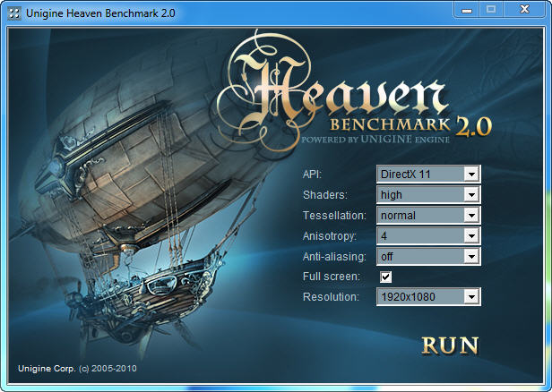Open the Resolution dropdown showing 1920x1080
The image size is (552, 392).
click(x=428, y=297)
